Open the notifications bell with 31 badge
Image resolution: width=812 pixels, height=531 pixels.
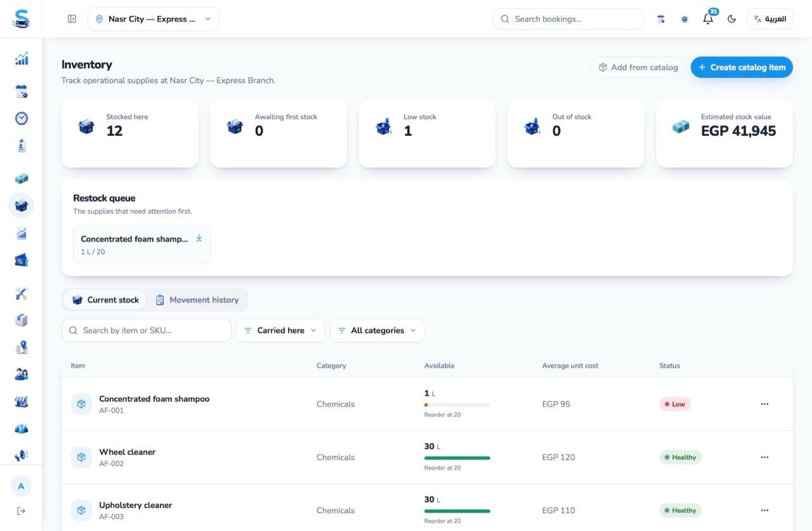coord(709,19)
